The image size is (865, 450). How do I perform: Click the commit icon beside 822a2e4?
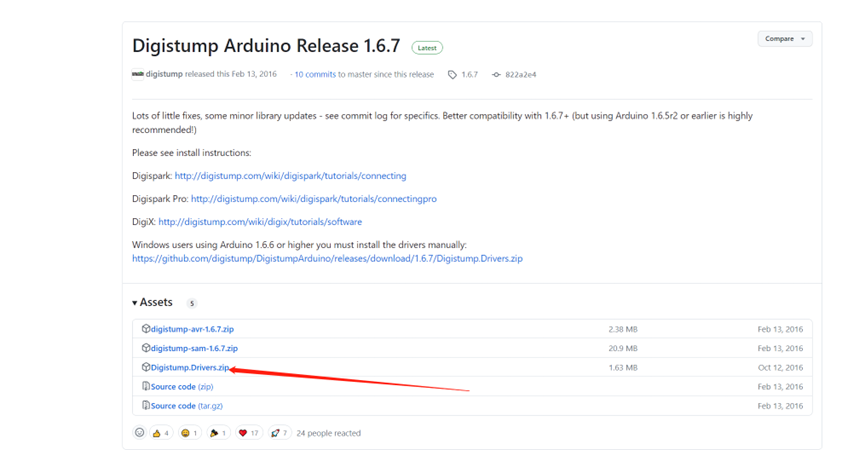(496, 74)
